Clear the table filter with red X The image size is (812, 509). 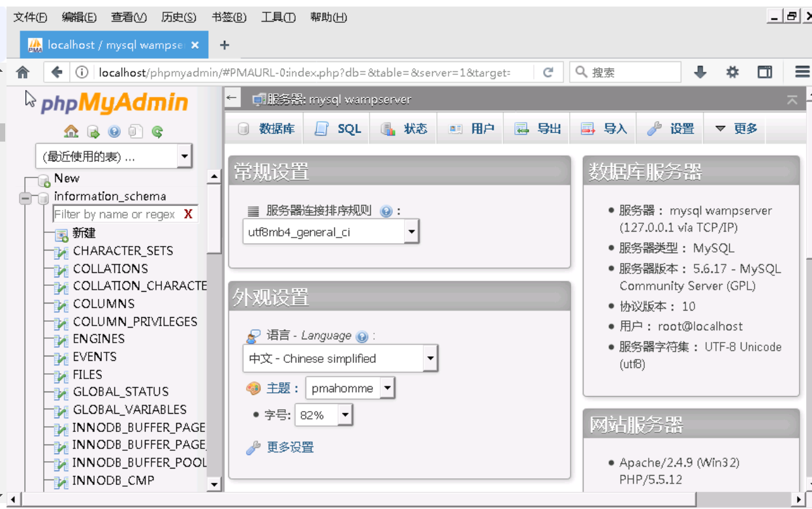pos(189,214)
